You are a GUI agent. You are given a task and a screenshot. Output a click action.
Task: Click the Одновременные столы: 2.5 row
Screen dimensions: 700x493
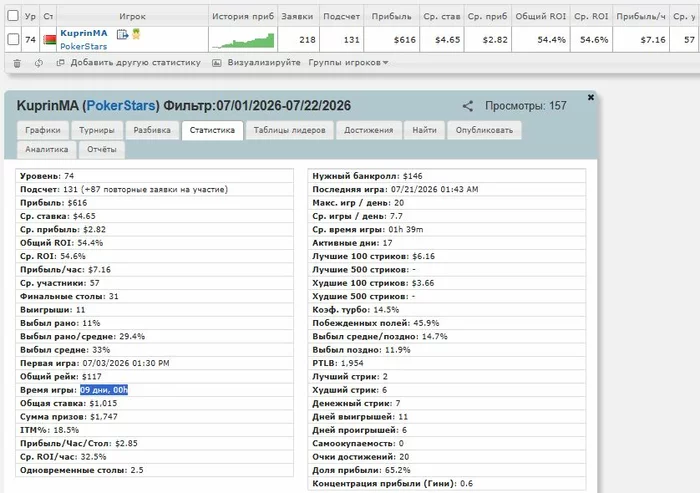(154, 470)
